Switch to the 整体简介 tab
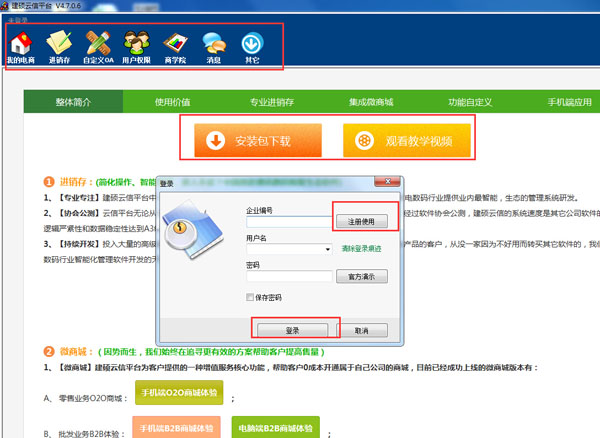Screen dimensions: 600x438 73,102
